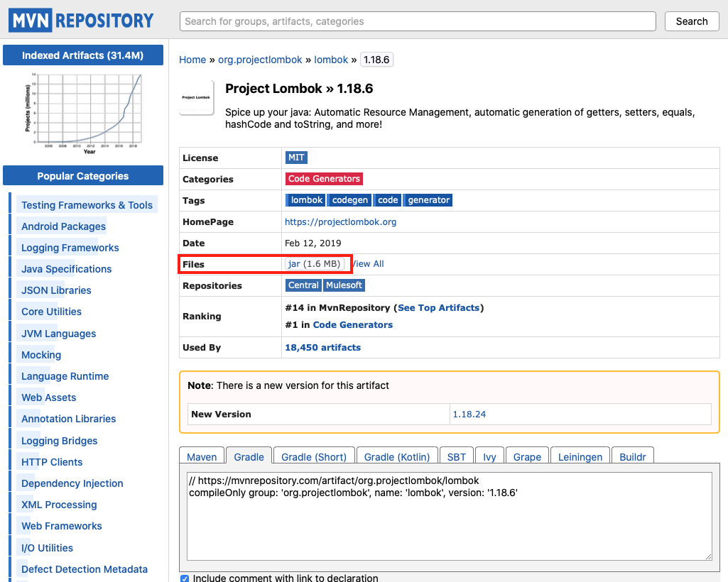The image size is (728, 582).
Task: Open Language Runtime category
Action: click(x=65, y=376)
